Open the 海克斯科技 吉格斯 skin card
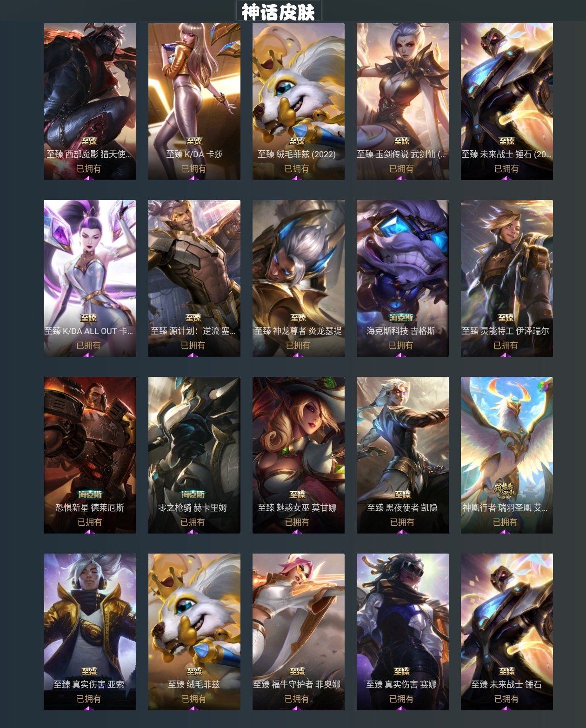The image size is (586, 728). pyautogui.click(x=403, y=278)
